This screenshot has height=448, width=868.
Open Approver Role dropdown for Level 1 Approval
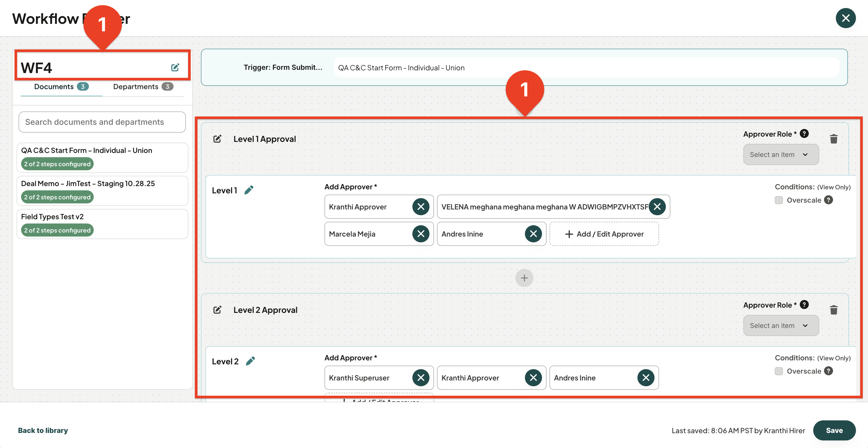click(781, 155)
